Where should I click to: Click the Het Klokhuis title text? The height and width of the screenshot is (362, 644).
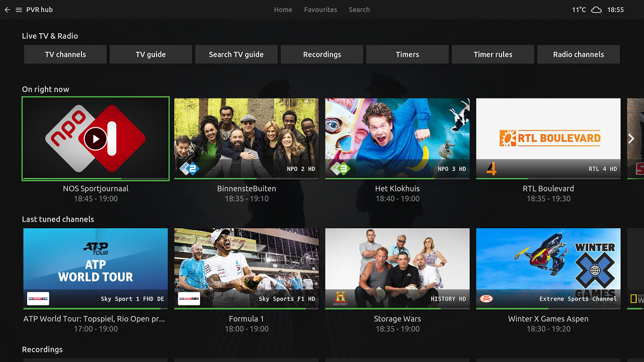pyautogui.click(x=397, y=189)
